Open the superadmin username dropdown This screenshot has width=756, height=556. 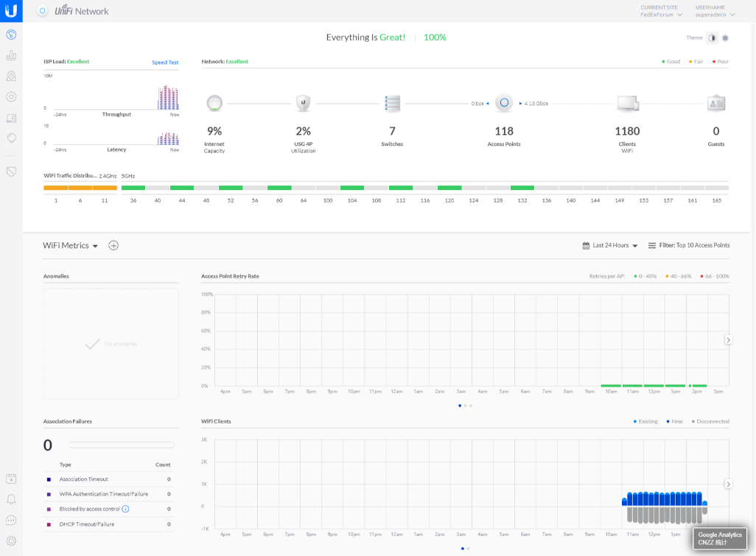click(x=715, y=15)
